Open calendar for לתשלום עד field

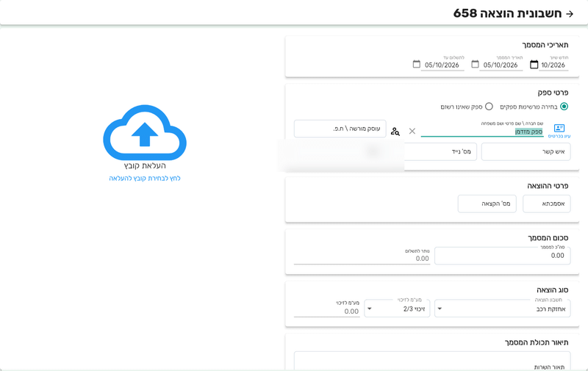[416, 64]
